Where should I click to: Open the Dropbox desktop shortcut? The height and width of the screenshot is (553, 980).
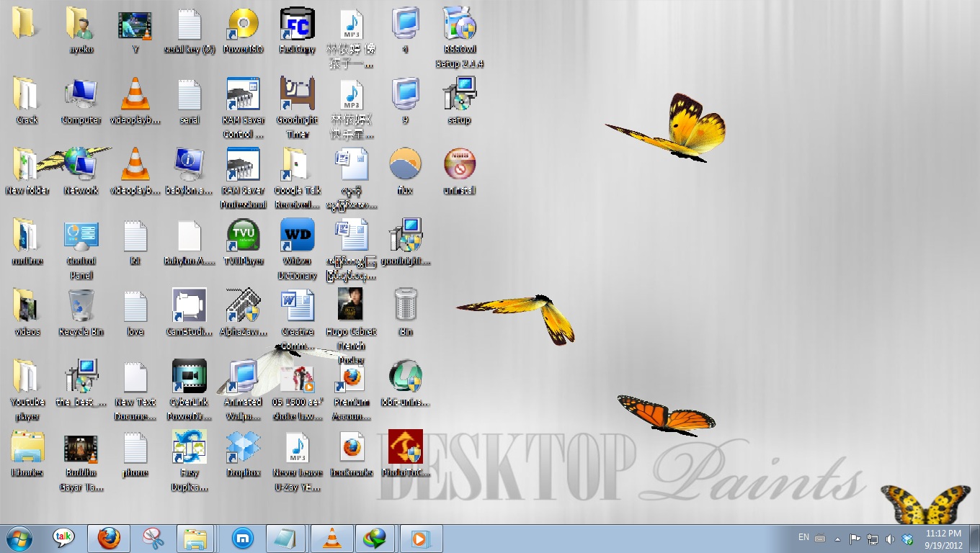coord(243,446)
